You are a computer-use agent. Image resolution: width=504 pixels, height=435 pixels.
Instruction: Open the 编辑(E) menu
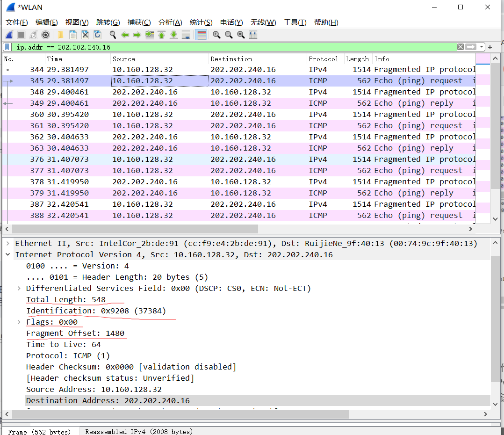pos(47,22)
